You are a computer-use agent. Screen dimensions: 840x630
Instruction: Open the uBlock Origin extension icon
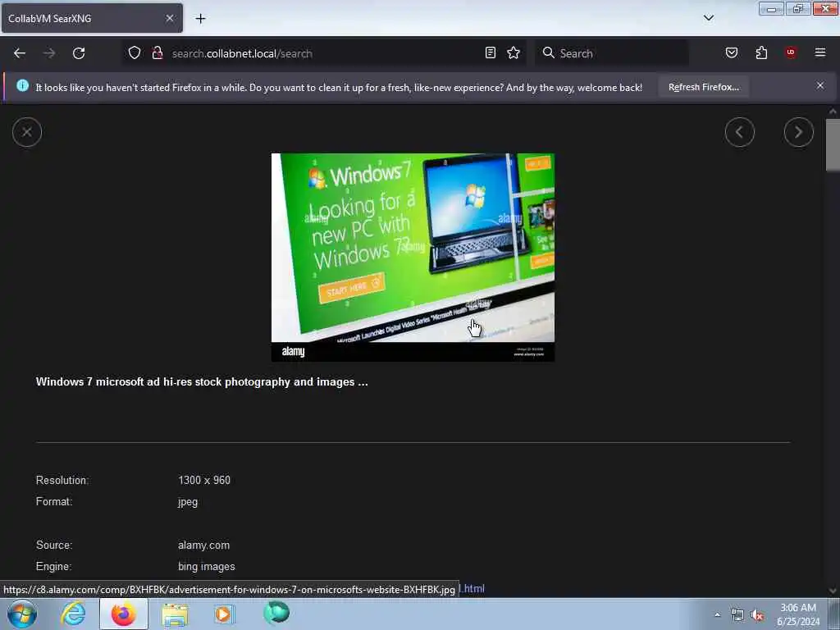click(791, 52)
